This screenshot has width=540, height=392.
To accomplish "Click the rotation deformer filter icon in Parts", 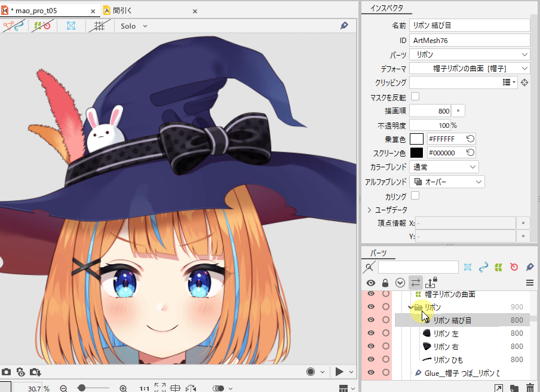I will [514, 267].
